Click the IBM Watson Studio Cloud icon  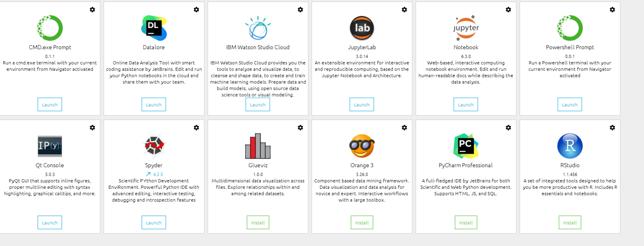click(x=258, y=28)
